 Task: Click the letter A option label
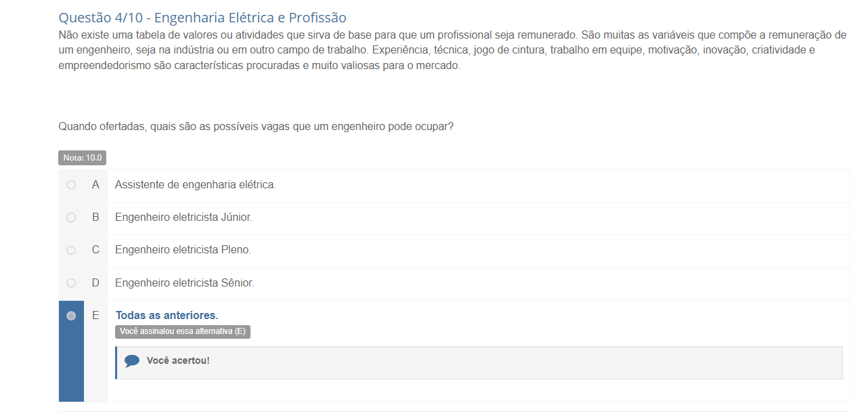pyautogui.click(x=95, y=185)
